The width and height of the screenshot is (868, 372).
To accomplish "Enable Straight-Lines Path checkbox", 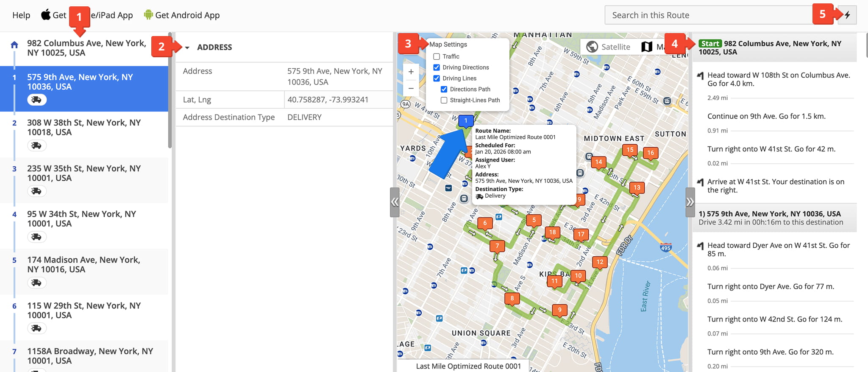I will coord(444,101).
